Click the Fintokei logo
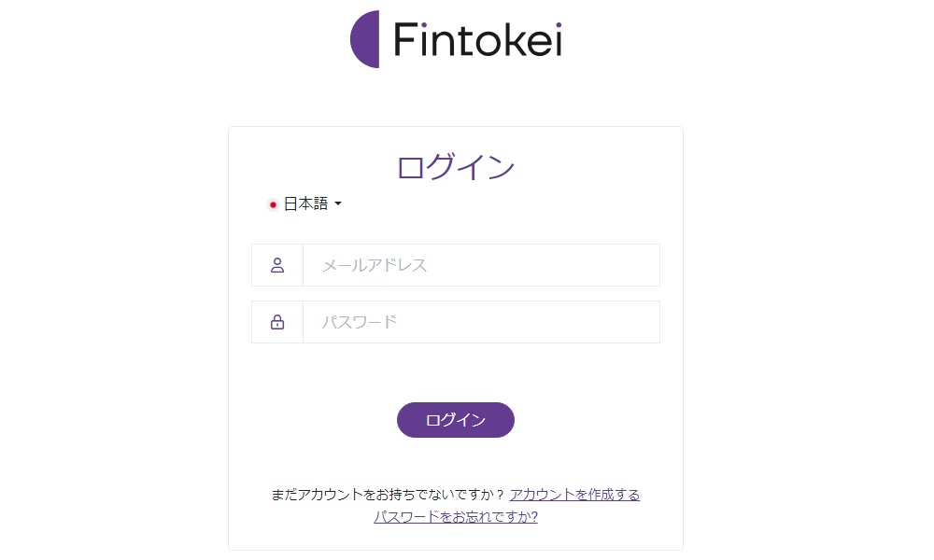Viewport: 934px width, 560px height. coord(455,37)
